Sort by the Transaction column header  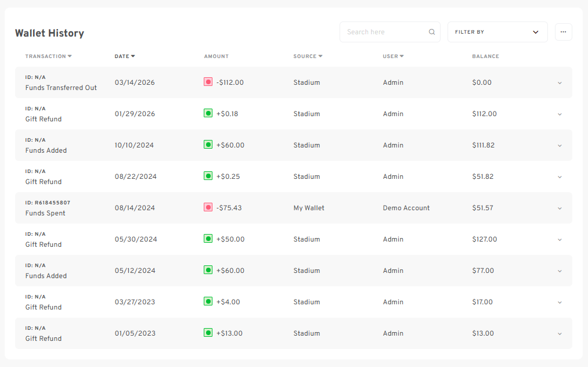pos(48,56)
